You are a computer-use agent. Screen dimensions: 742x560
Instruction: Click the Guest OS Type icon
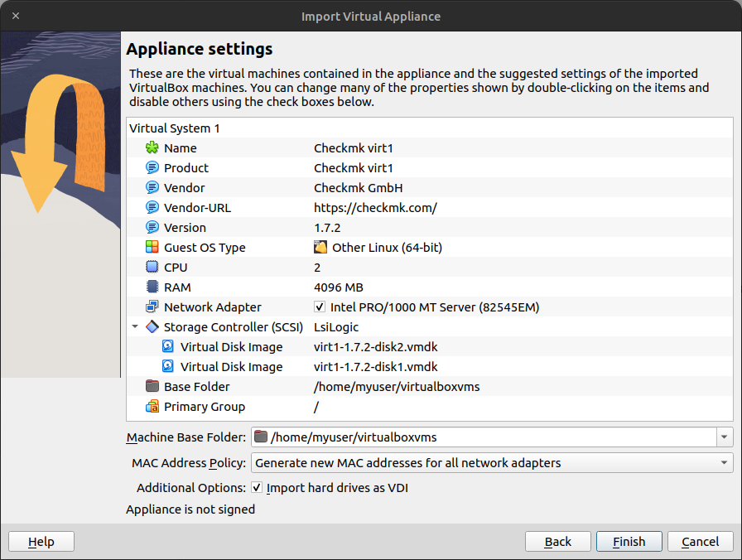pos(153,247)
